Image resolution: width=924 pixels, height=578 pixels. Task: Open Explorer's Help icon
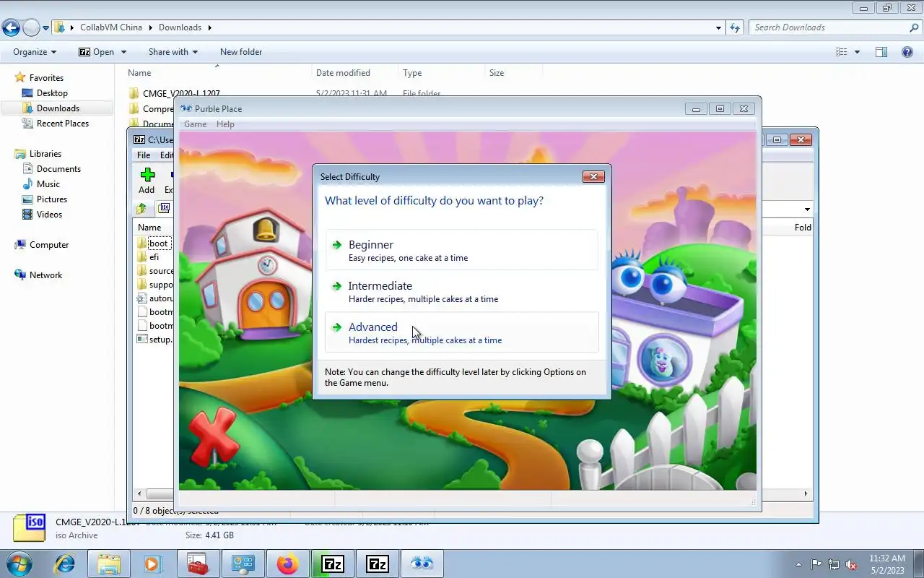907,52
